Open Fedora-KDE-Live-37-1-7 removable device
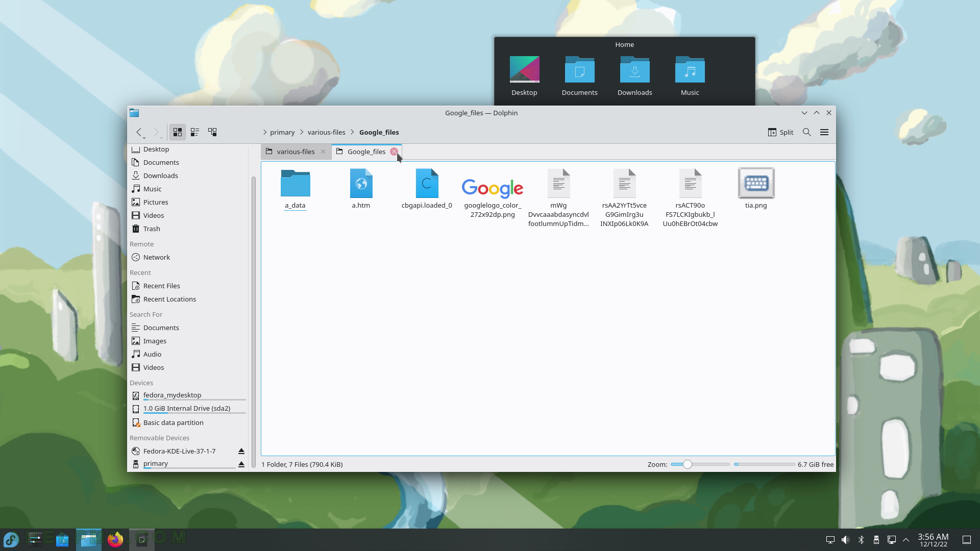Image resolution: width=980 pixels, height=551 pixels. click(x=180, y=451)
